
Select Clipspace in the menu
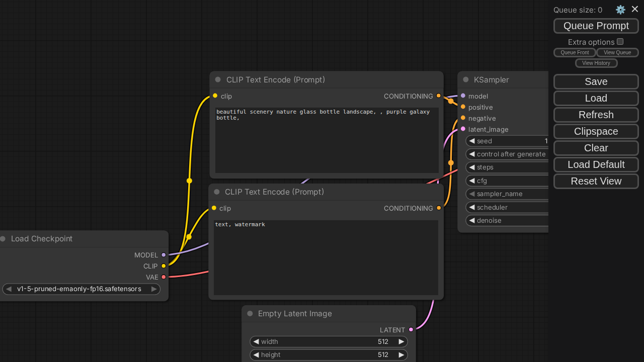pos(596,131)
